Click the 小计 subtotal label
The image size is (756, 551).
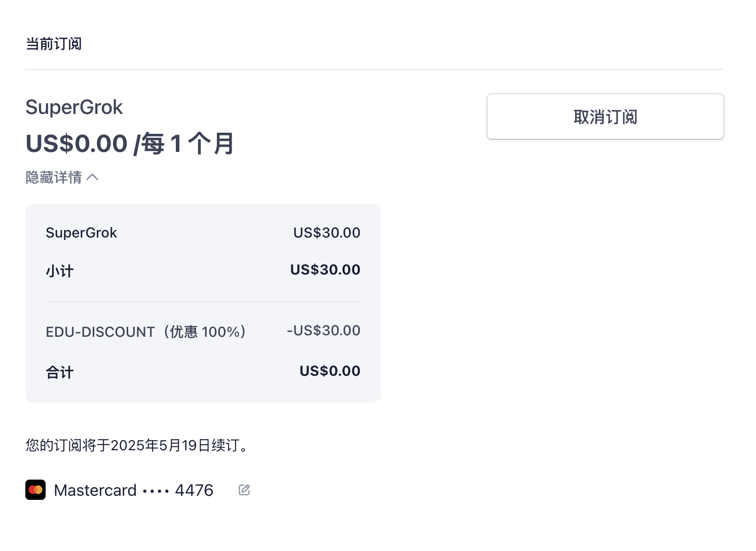(x=60, y=271)
